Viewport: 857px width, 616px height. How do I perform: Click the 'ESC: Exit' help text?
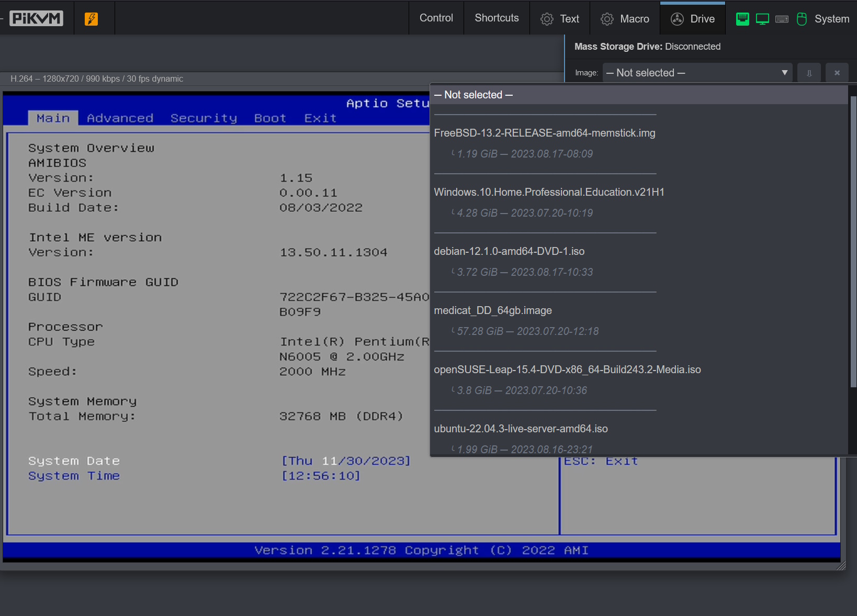(601, 461)
